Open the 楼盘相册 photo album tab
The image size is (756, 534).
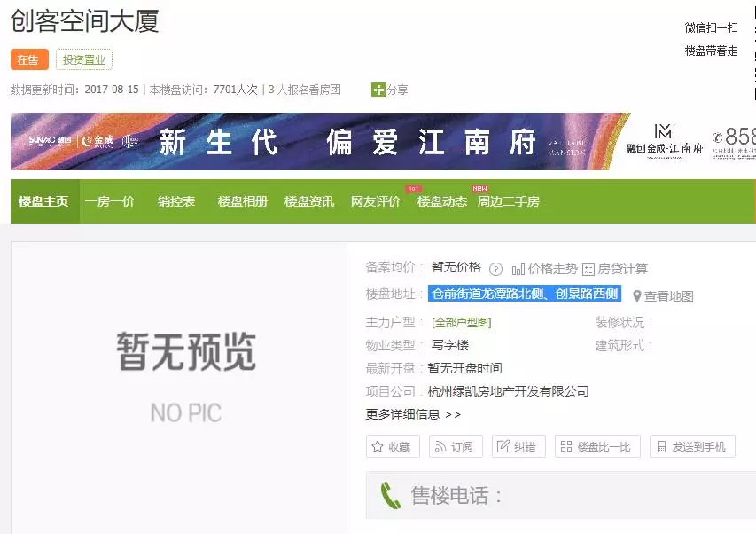pyautogui.click(x=243, y=201)
